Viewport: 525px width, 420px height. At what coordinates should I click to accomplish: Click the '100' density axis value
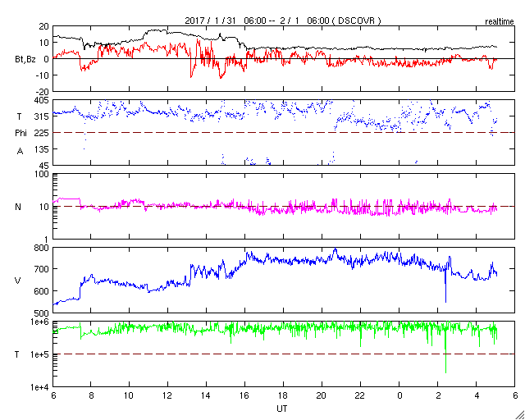(x=43, y=175)
